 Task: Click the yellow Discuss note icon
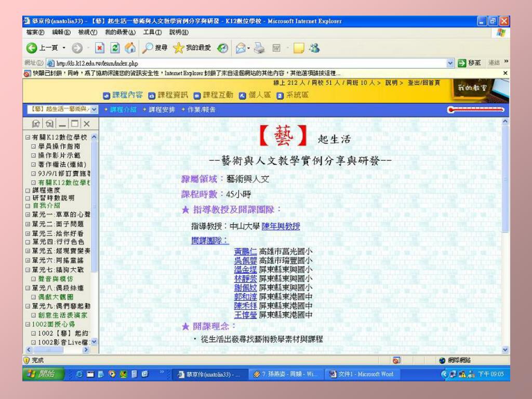299,48
